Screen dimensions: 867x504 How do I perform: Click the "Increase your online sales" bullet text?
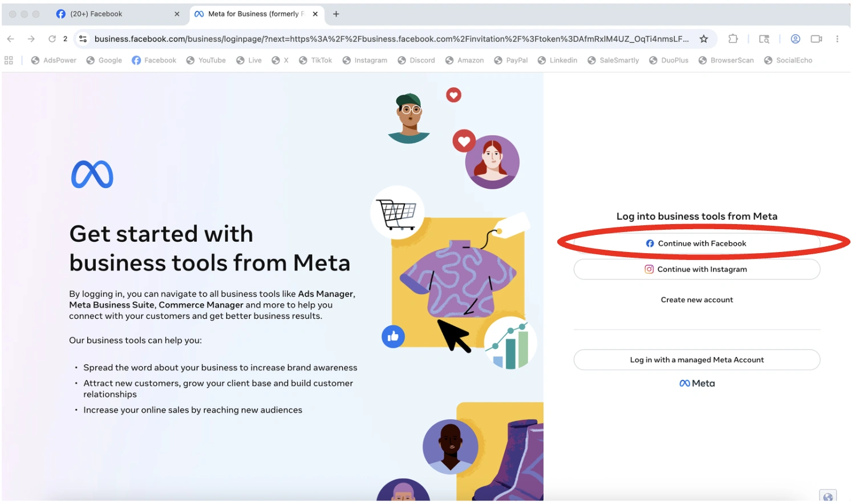click(193, 410)
